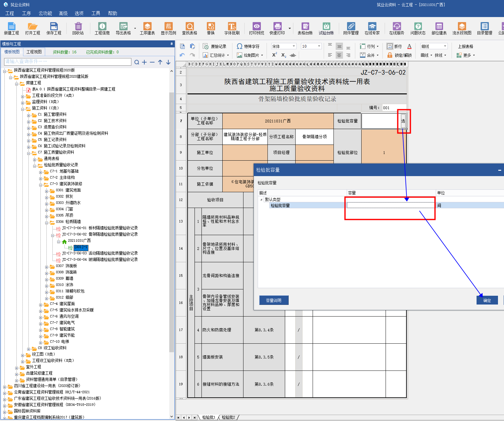Open 查找表格 find table tool
Screen dimensions: 504x421
[189, 28]
